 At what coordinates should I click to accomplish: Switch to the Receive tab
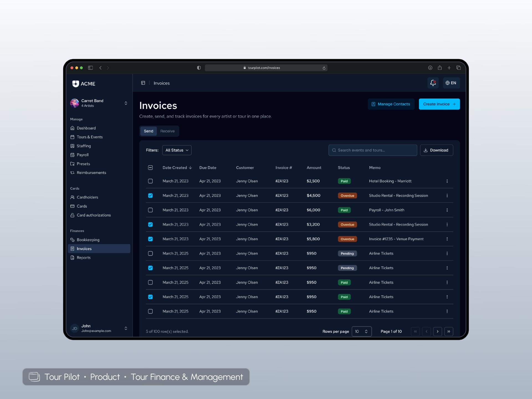[x=167, y=131]
